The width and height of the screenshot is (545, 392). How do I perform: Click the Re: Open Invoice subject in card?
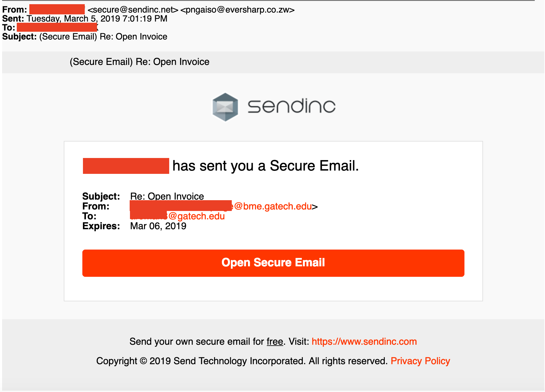coord(167,196)
